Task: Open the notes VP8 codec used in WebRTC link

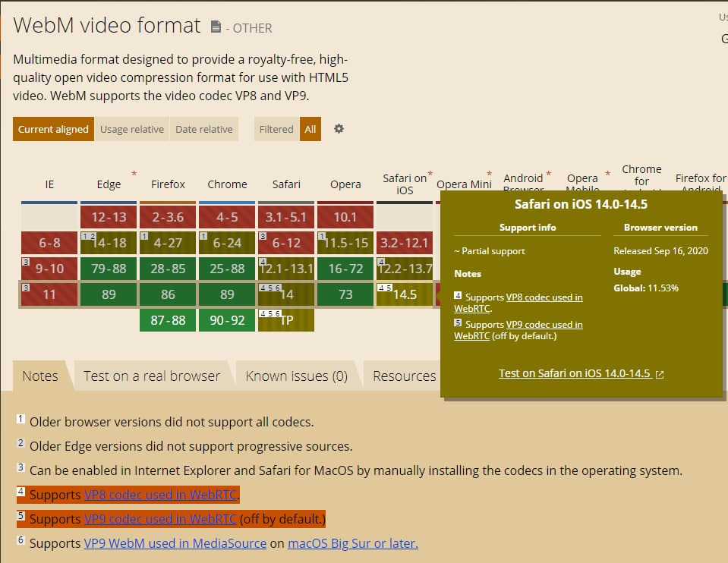Action: 161,495
